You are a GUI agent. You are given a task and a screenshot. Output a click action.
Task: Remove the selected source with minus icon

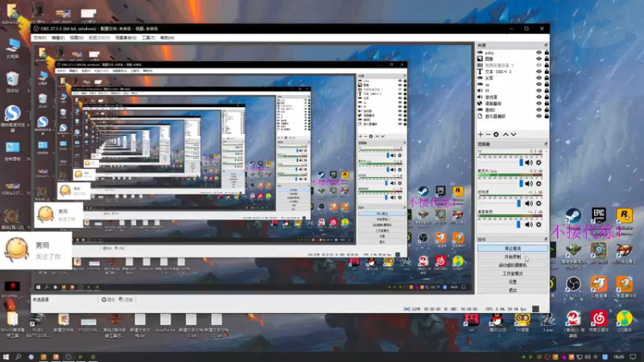(488, 134)
